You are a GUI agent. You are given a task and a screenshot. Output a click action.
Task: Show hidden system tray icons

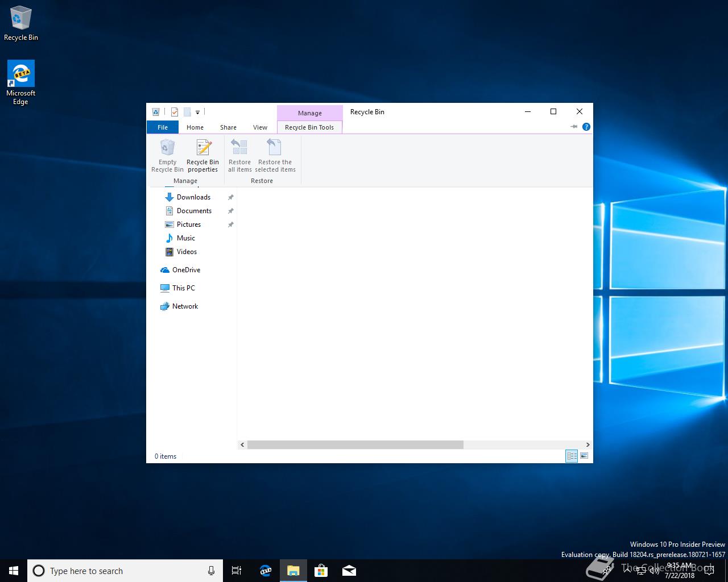(627, 571)
